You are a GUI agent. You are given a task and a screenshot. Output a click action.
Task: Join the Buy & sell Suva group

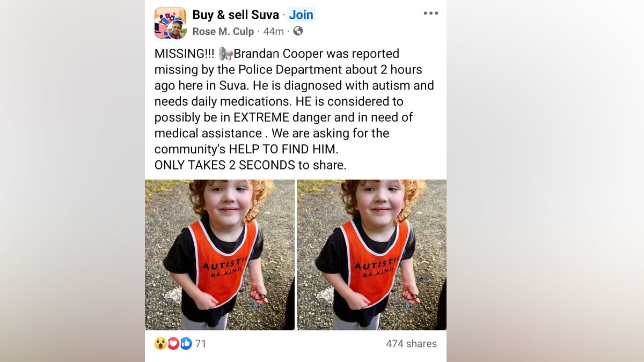(301, 14)
